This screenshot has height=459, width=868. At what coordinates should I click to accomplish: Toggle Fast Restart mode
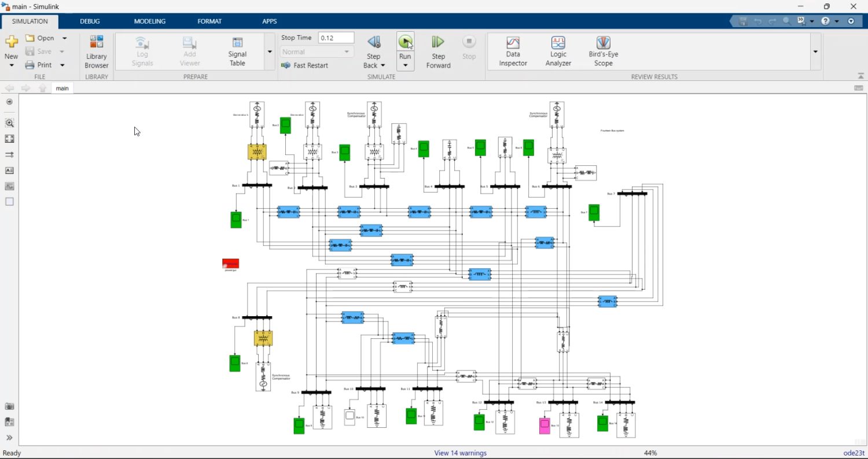coord(311,65)
